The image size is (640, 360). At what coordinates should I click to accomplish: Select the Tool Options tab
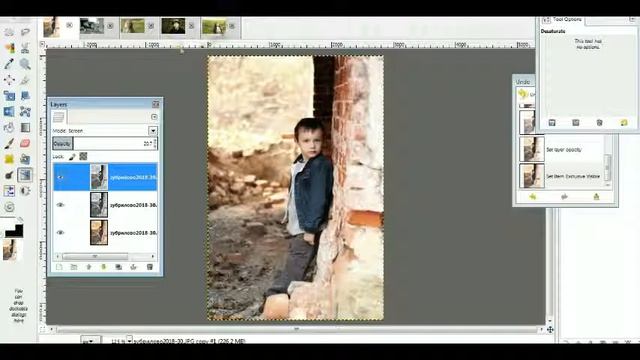(x=562, y=20)
